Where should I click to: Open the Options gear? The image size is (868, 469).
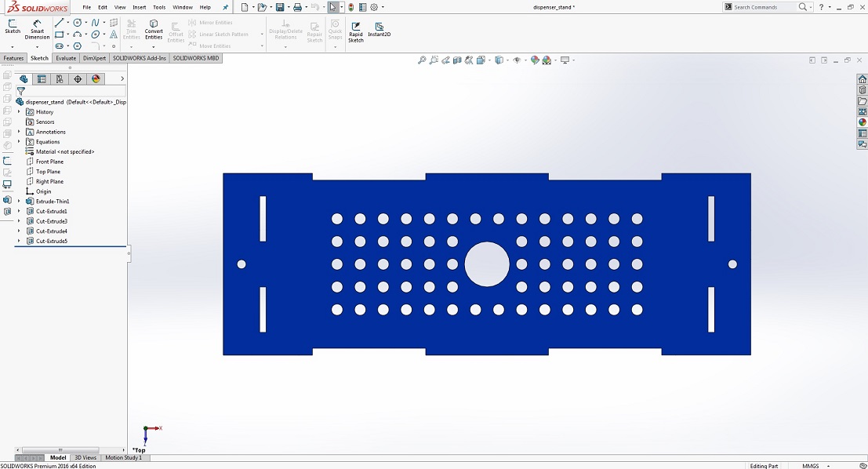[x=374, y=7]
